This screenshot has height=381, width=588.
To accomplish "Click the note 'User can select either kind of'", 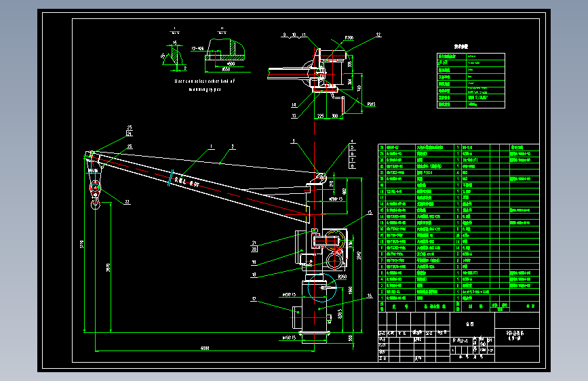I will click(204, 81).
